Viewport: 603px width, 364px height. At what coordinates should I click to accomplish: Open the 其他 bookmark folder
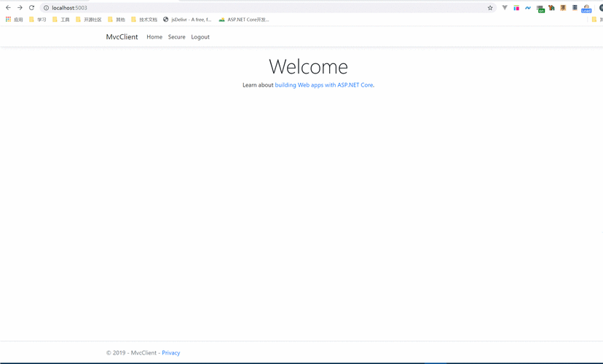[117, 20]
